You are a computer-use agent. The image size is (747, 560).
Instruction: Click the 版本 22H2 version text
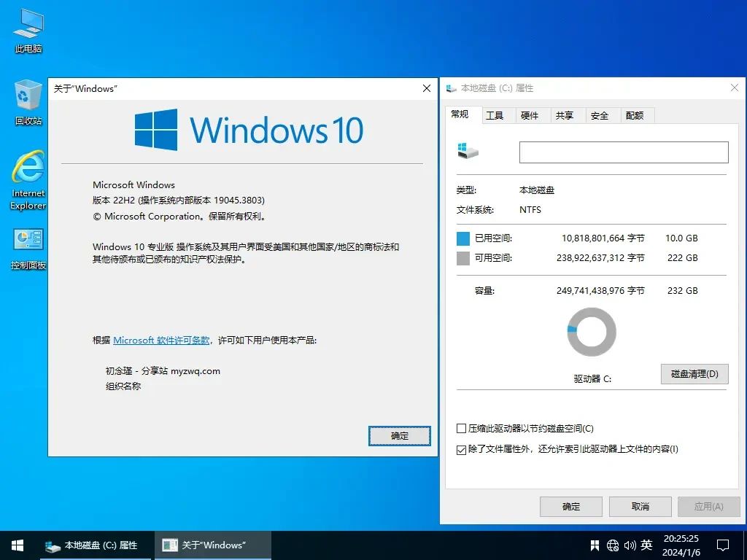pos(179,201)
